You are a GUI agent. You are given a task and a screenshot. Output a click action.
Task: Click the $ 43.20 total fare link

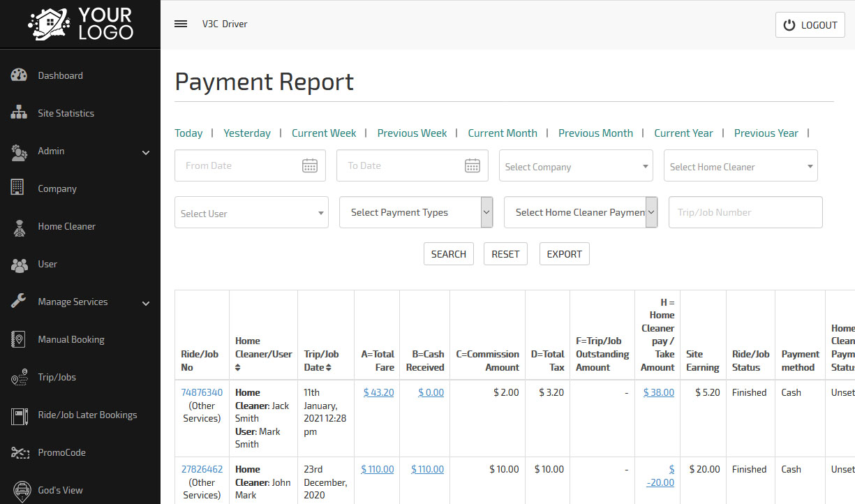[379, 392]
